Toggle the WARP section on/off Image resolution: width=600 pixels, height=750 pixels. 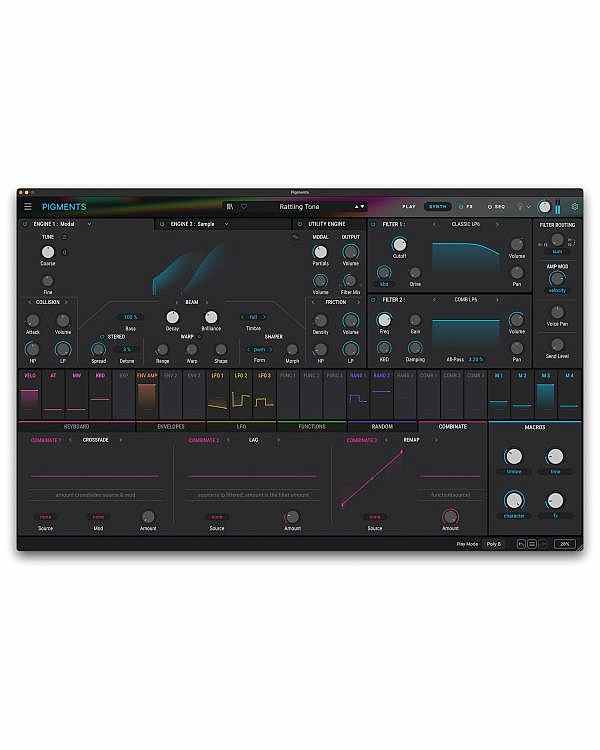200,337
